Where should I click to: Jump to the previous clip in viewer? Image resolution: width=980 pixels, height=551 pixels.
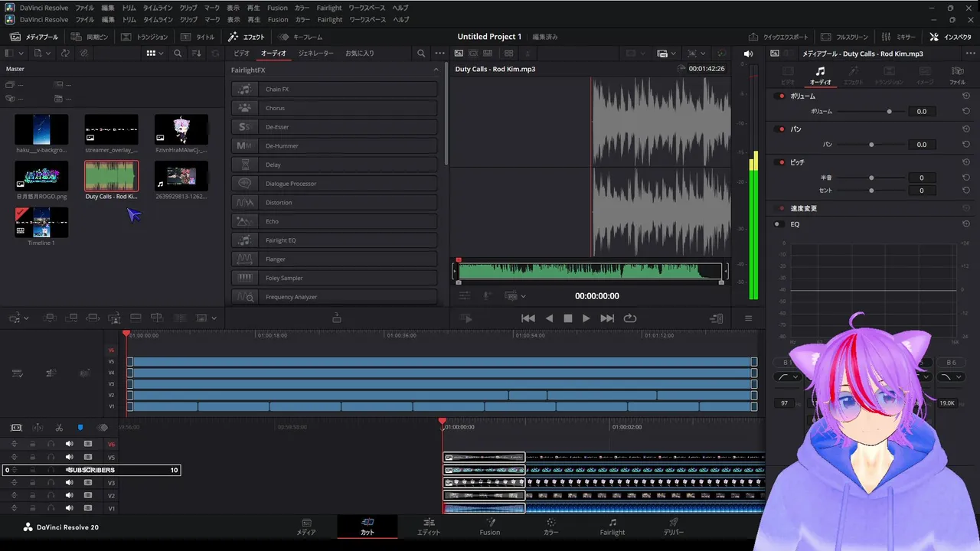pyautogui.click(x=528, y=318)
